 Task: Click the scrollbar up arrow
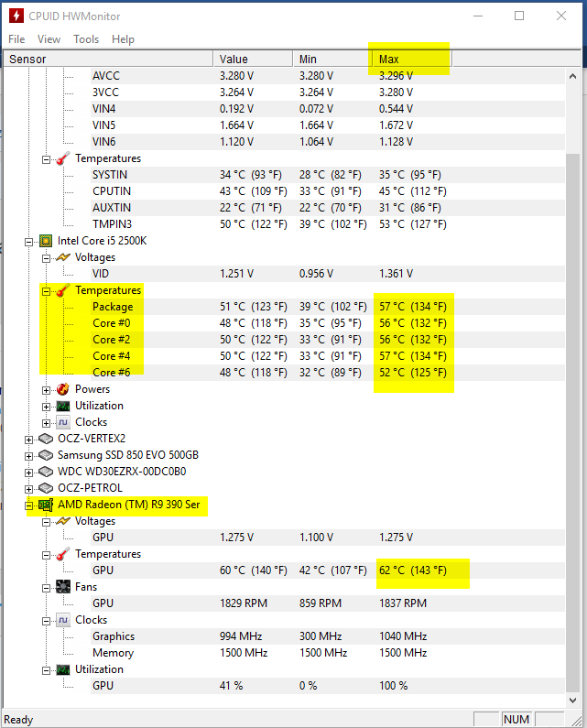pos(572,76)
